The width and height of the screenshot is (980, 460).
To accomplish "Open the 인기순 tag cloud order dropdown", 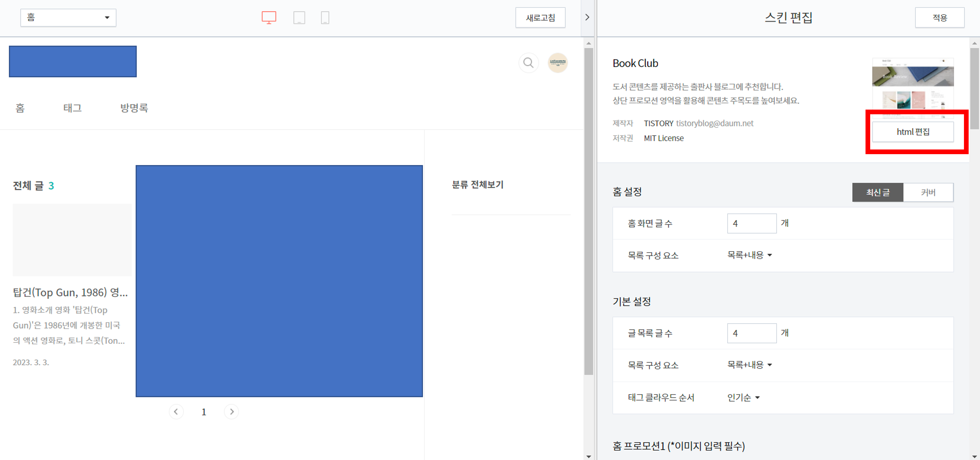I will point(743,397).
